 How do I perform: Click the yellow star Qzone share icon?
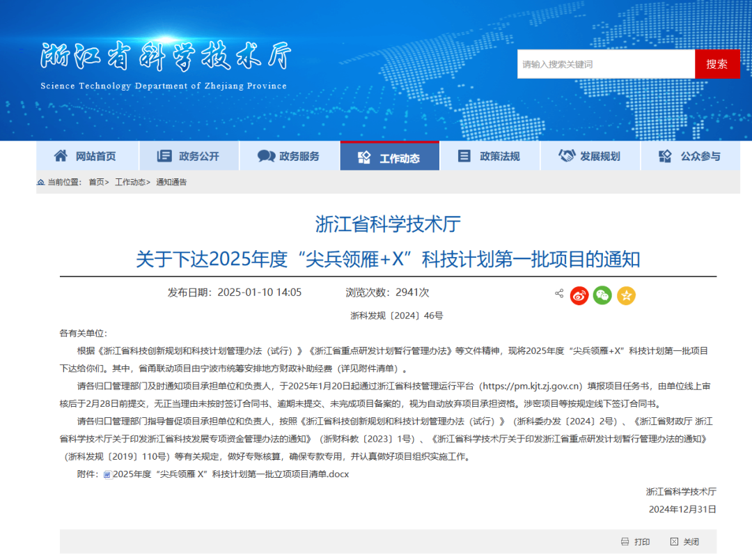(626, 295)
